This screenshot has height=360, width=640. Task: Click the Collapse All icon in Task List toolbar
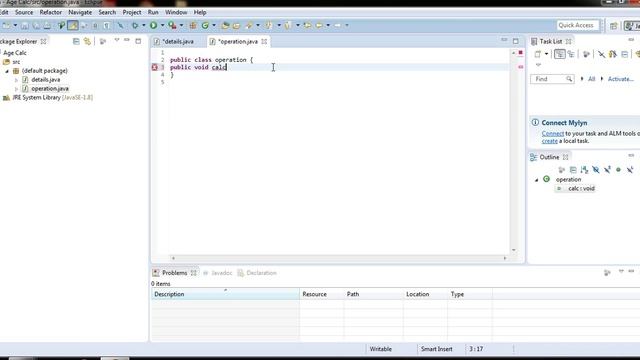tap(624, 54)
